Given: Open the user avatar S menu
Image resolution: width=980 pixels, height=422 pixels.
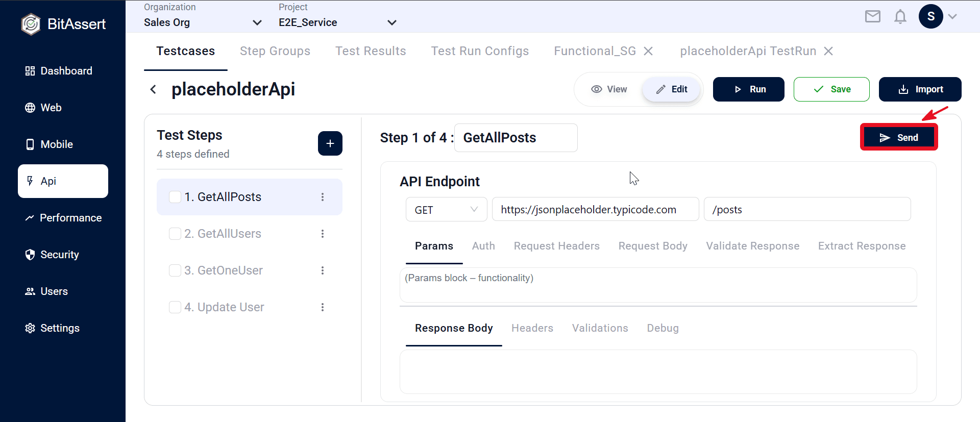Looking at the screenshot, I should coord(930,16).
